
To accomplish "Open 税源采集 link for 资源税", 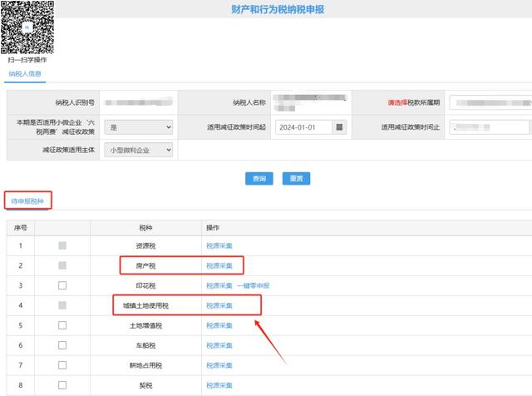I will click(x=219, y=245).
